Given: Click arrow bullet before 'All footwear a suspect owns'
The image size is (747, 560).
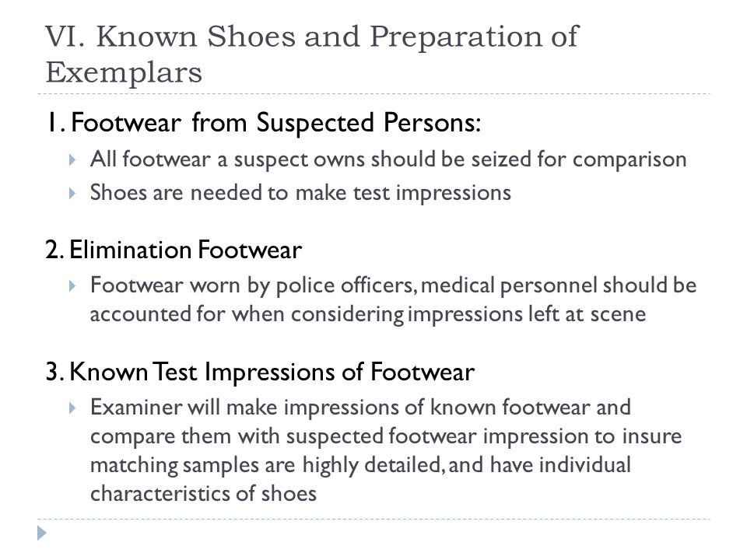Looking at the screenshot, I should tap(72, 159).
